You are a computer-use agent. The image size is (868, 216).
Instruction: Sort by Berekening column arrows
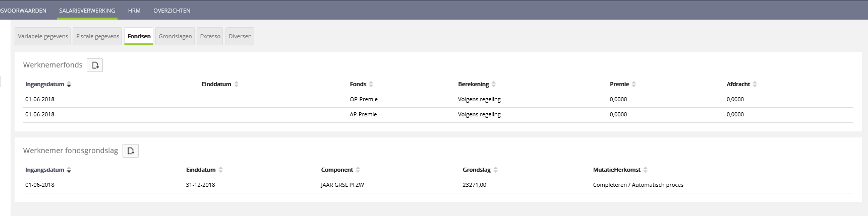494,85
